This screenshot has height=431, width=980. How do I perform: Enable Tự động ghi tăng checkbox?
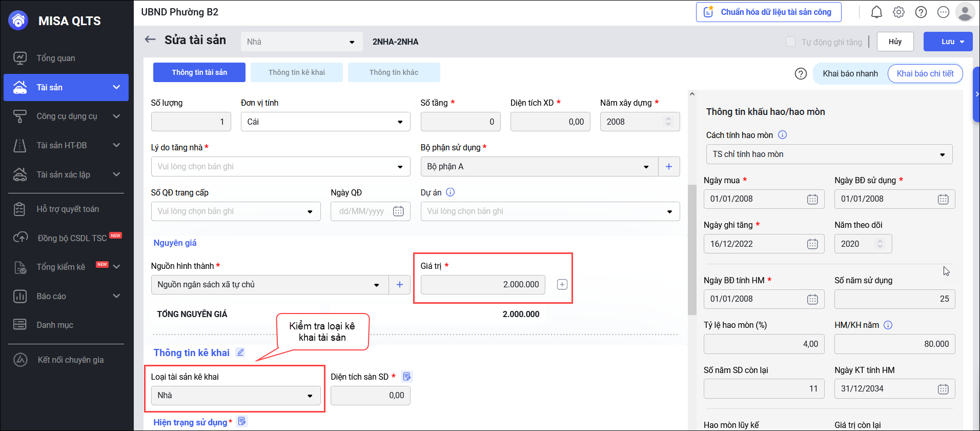pyautogui.click(x=790, y=42)
